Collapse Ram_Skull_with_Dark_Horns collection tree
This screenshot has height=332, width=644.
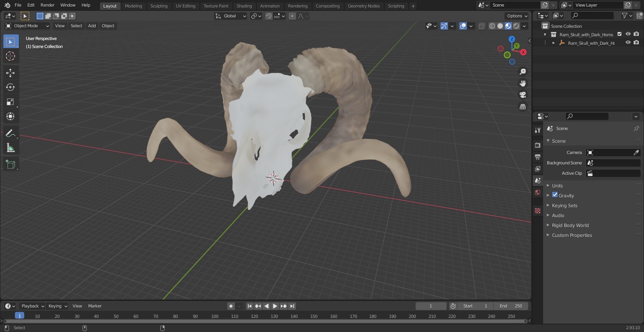point(545,34)
